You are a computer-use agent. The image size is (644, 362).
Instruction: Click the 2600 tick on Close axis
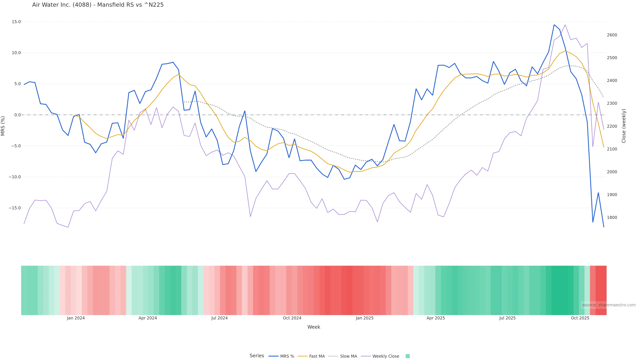pos(612,35)
